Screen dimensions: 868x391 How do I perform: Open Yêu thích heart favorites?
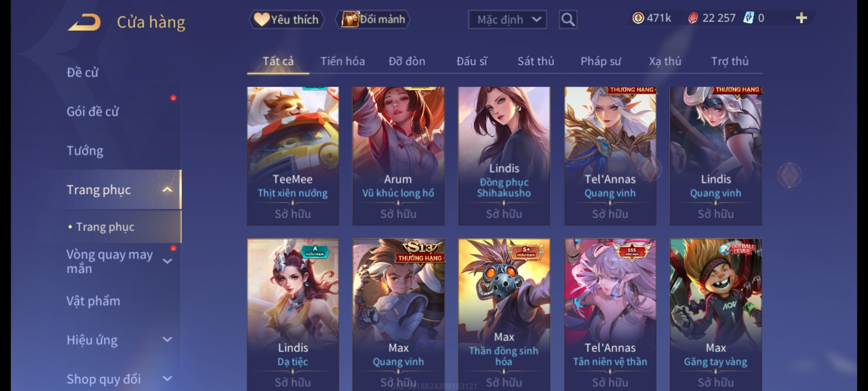pos(286,20)
